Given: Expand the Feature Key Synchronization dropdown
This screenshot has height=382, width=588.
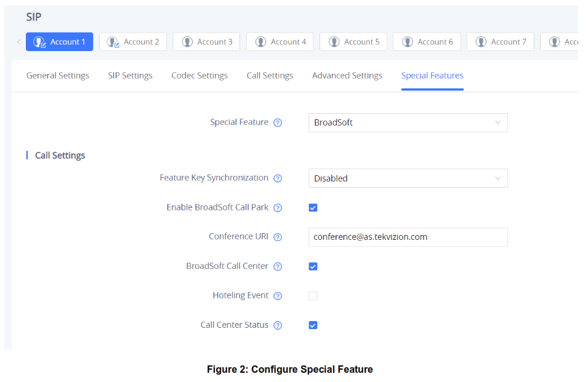Looking at the screenshot, I should pyautogui.click(x=408, y=178).
